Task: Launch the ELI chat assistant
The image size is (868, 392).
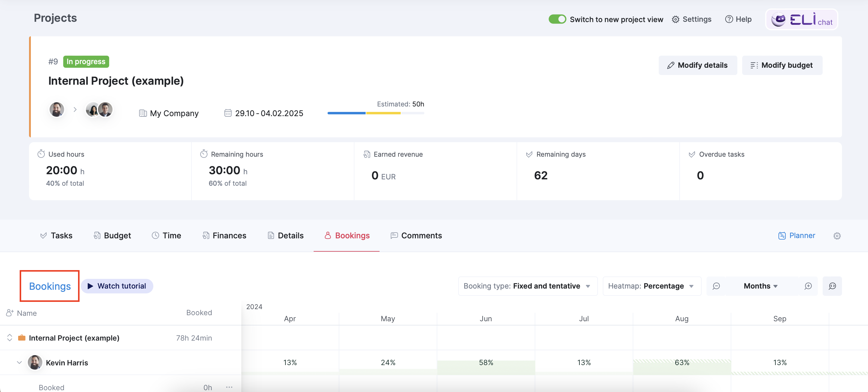Action: point(801,19)
